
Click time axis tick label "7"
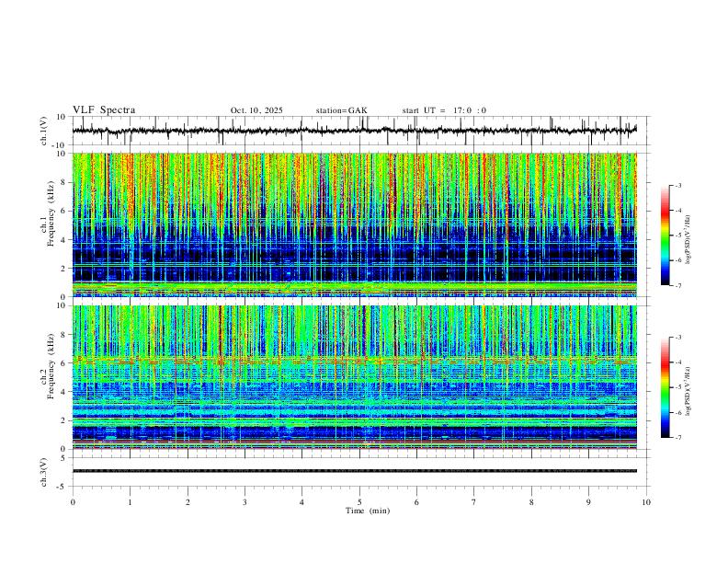(474, 502)
